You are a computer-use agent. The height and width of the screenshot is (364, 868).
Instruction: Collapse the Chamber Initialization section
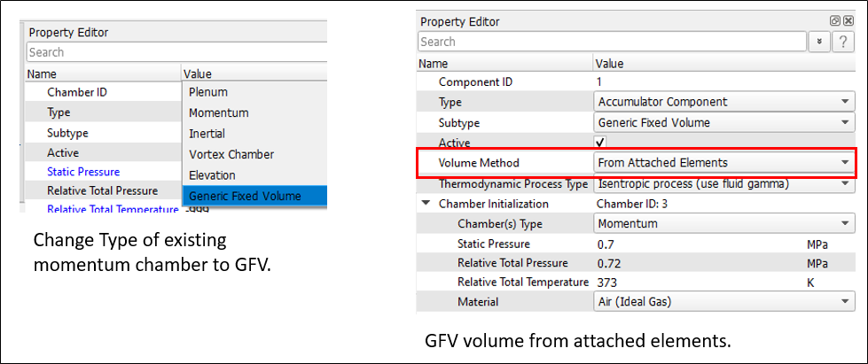(x=427, y=204)
